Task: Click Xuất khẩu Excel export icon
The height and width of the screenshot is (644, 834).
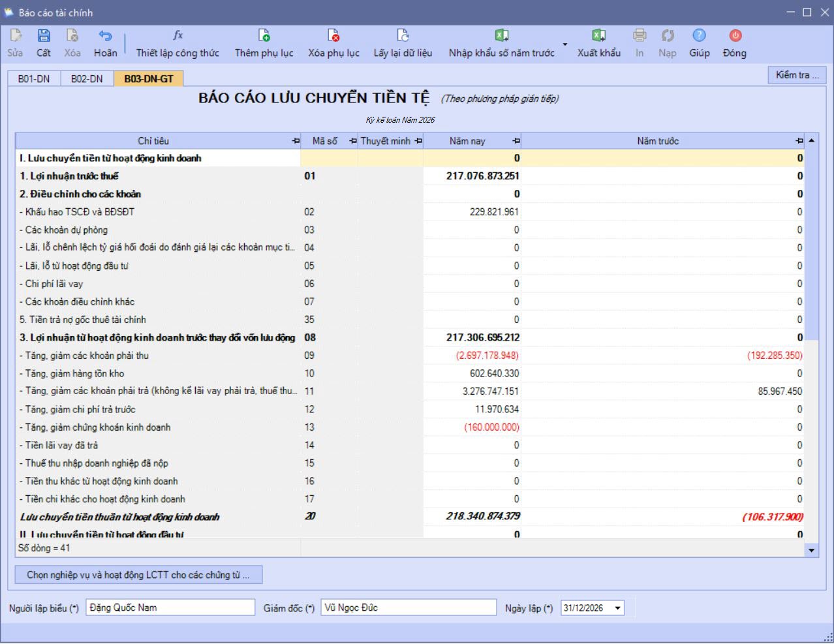Action: [x=598, y=37]
